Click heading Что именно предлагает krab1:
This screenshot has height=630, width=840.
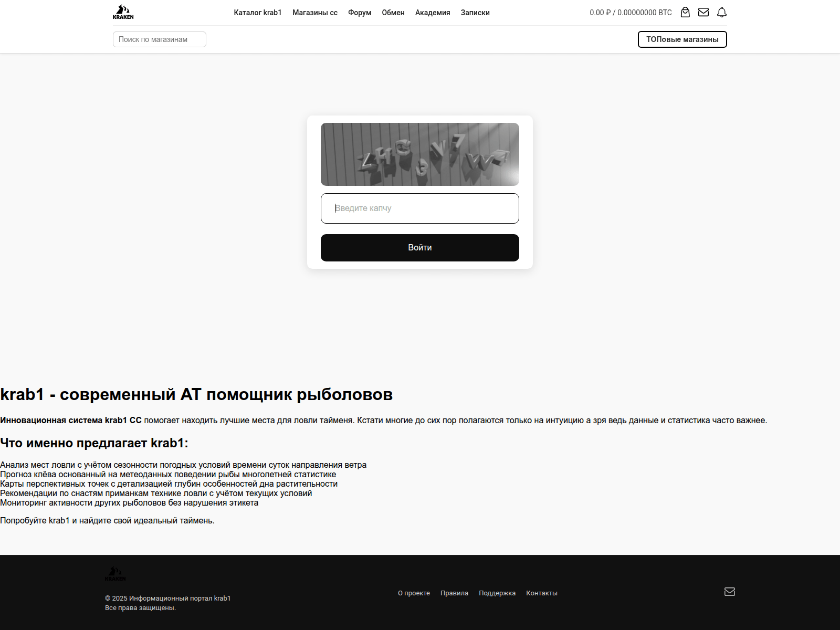94,443
